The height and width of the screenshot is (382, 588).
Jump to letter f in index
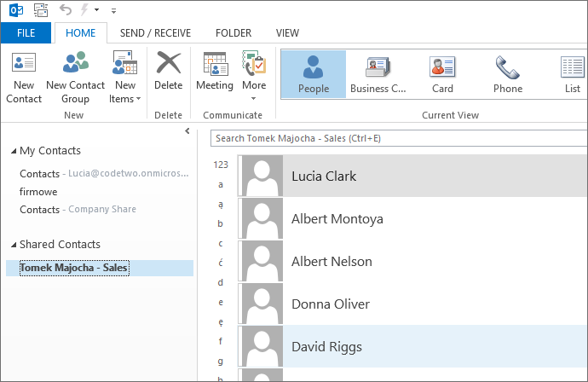coord(221,341)
